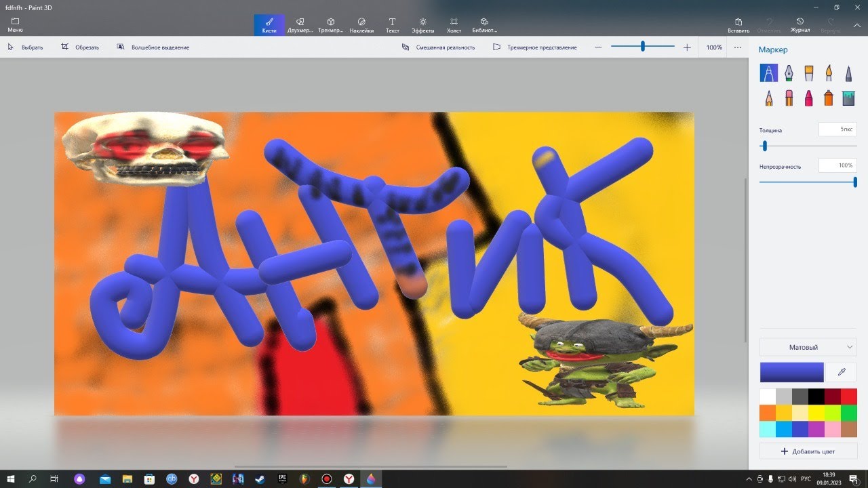Screen dimensions: 868x488
Task: Open the three-dot more options menu
Action: click(738, 47)
